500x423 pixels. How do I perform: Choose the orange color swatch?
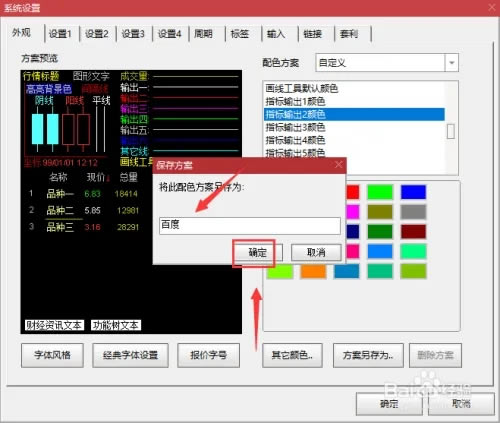(313, 271)
